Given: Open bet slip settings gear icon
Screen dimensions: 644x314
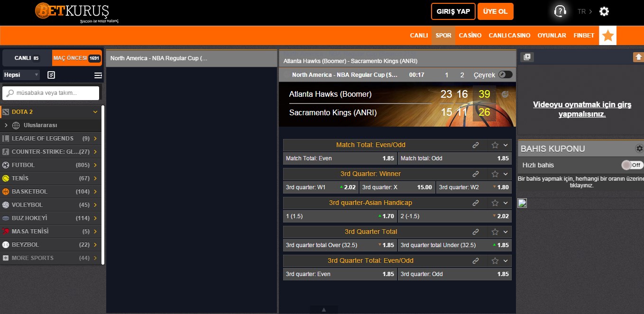Looking at the screenshot, I should [639, 148].
